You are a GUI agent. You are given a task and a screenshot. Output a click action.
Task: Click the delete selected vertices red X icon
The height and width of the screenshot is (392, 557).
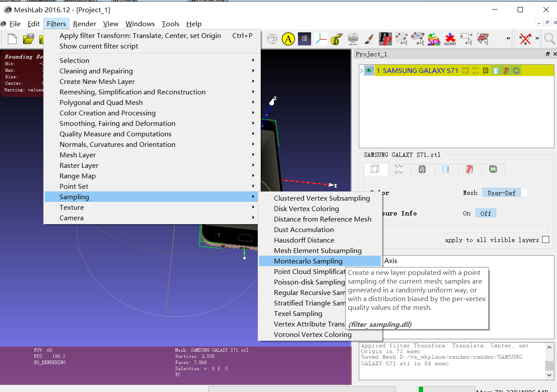pyautogui.click(x=525, y=39)
